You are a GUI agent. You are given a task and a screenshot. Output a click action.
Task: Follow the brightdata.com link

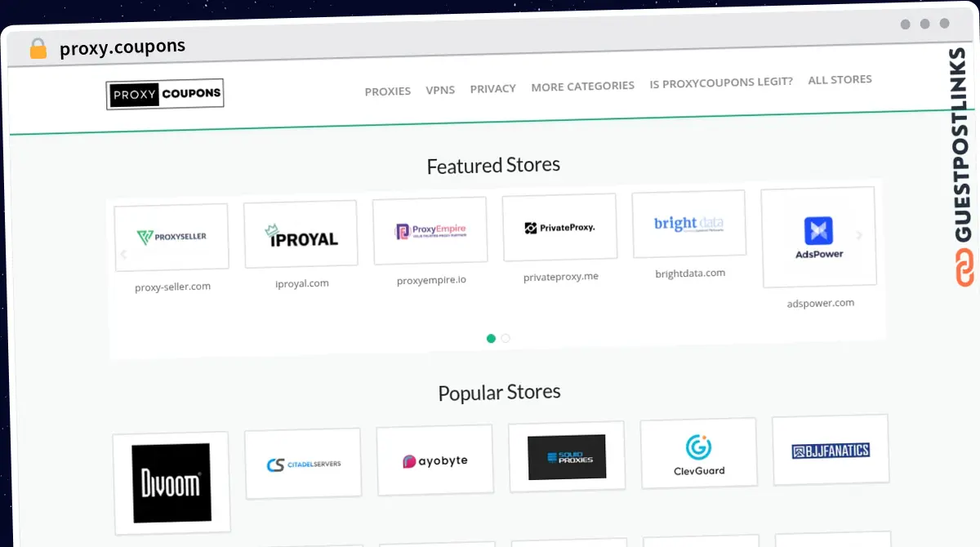pyautogui.click(x=690, y=273)
